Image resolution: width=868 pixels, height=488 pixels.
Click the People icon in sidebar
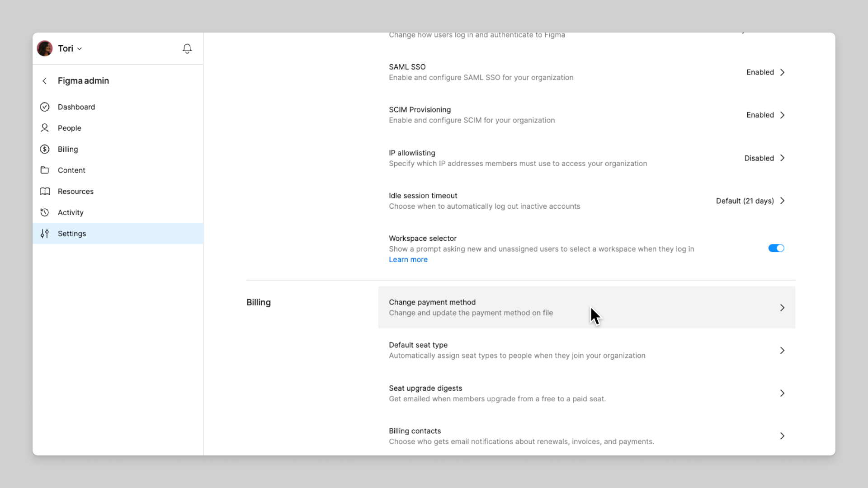tap(45, 127)
